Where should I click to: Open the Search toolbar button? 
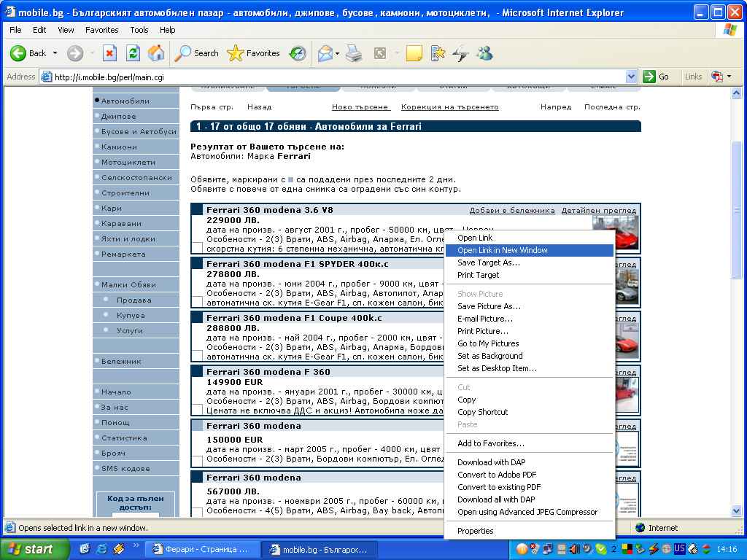pos(196,53)
